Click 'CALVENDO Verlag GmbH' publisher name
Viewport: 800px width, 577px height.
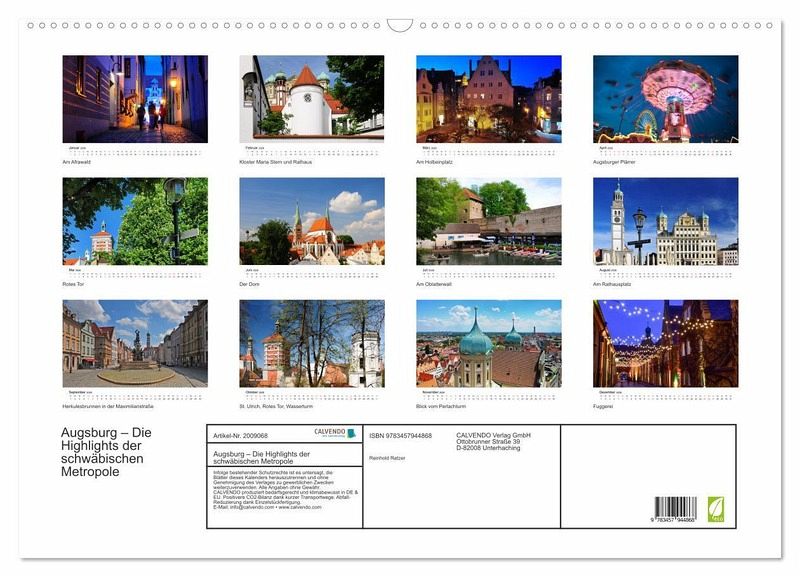click(x=493, y=435)
